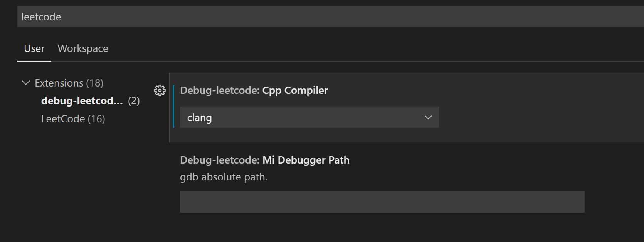Open the LeetCode (16) settings group
Screen dimensions: 644x242
[x=73, y=118]
